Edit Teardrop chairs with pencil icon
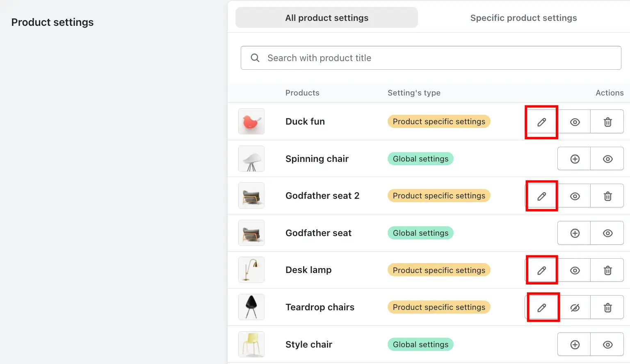 (541, 307)
